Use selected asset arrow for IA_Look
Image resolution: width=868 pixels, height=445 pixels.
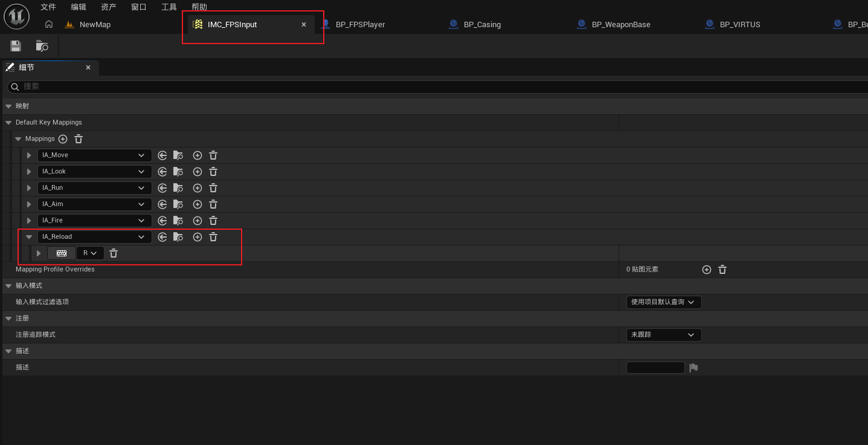(162, 172)
